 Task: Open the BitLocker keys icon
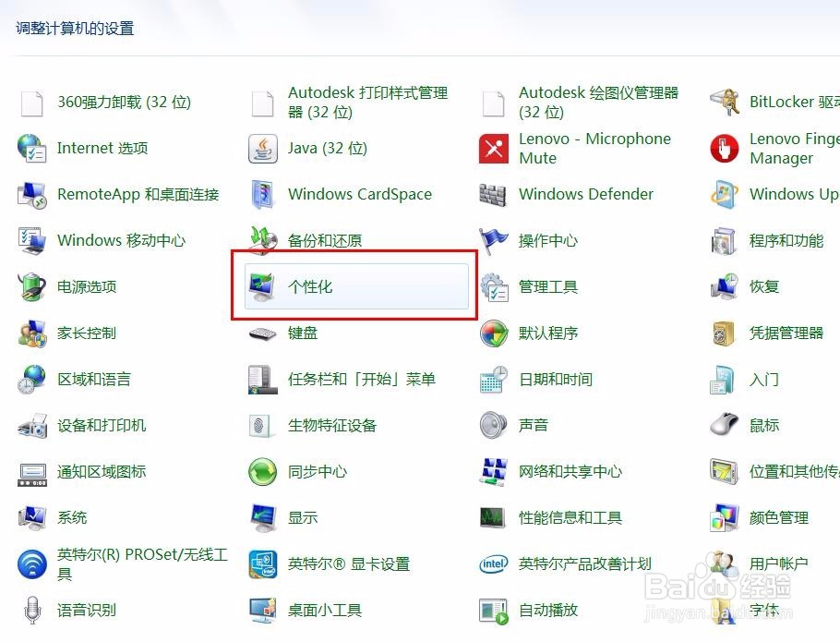[x=724, y=103]
